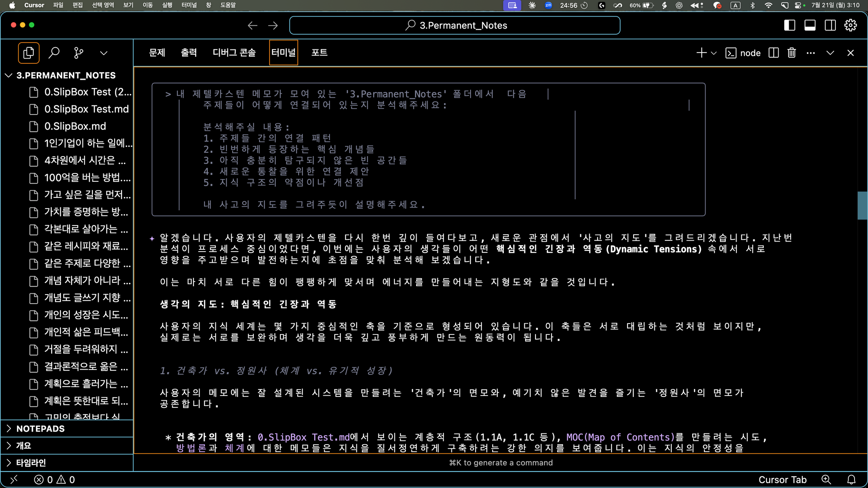Screen dimensions: 868x488
Task: Open the Wi-Fi menu bar icon
Action: (x=769, y=5)
